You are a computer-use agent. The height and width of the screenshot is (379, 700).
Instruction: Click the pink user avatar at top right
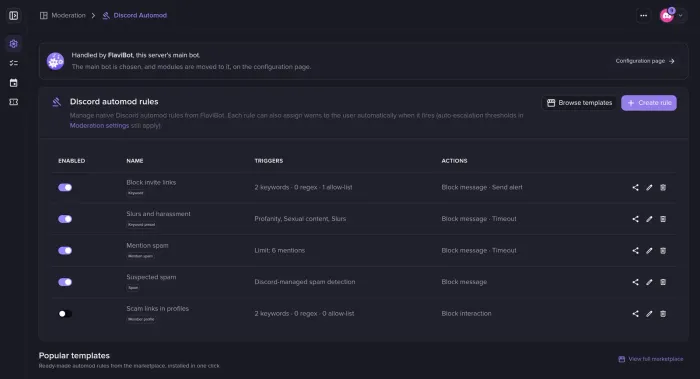point(667,16)
